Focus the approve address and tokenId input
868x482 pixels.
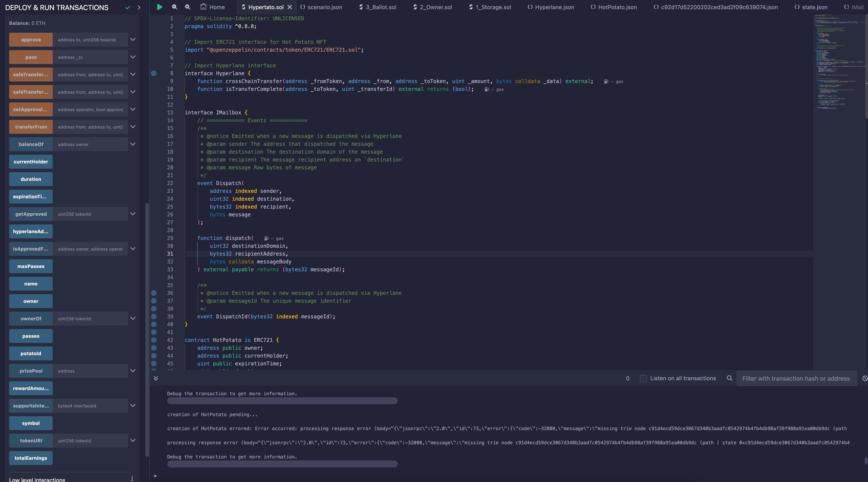point(90,40)
